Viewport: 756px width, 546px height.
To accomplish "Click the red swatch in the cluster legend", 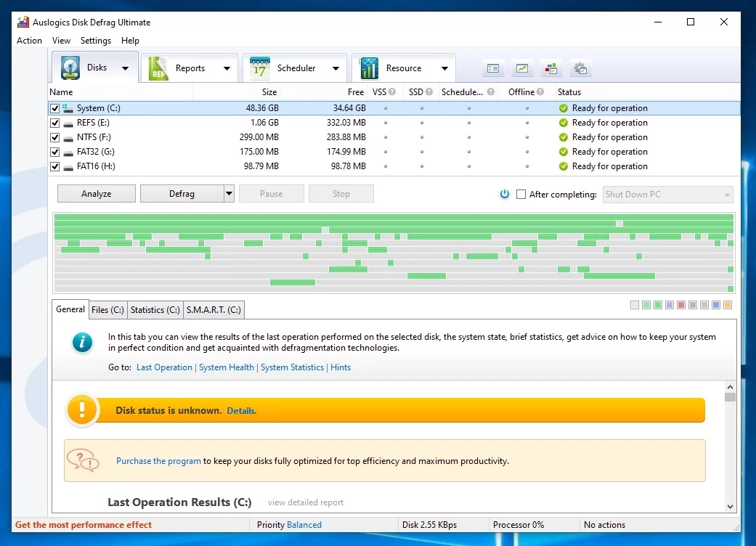I will tap(681, 305).
